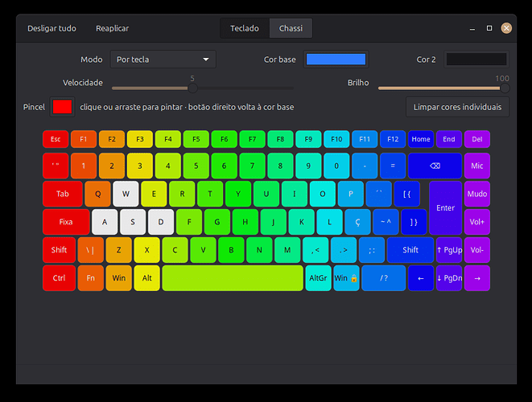Viewport: 532px width, 402px height.
Task: Paint the white A key
Action: click(105, 222)
